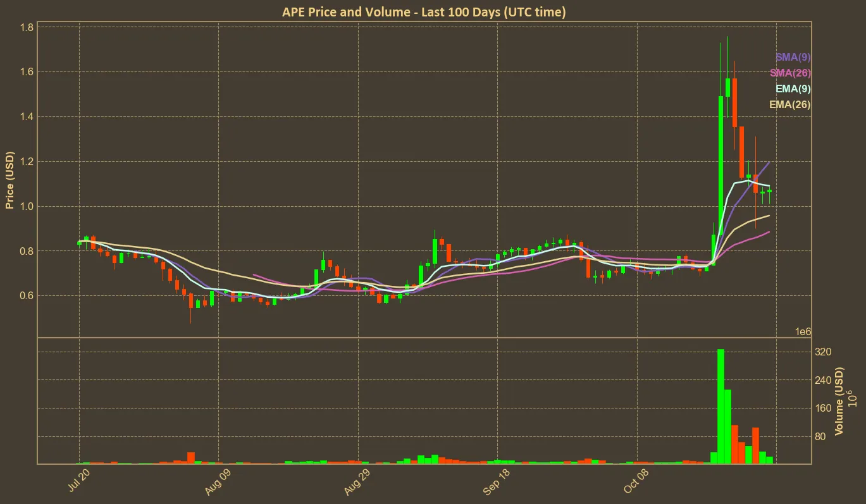Select the SMA(26) legend label
Screen dimensions: 866x504
(x=790, y=73)
